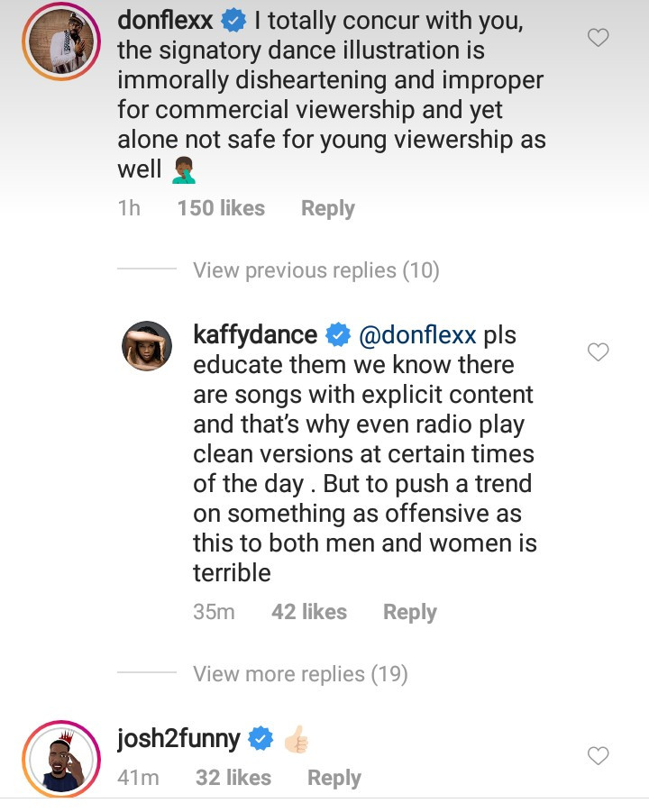Reply to donflexx's comment
The image size is (649, 812).
[327, 208]
